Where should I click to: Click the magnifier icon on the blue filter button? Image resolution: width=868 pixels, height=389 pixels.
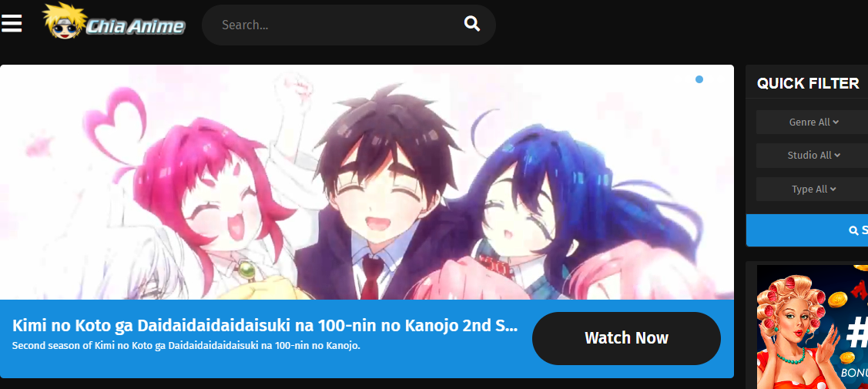point(853,231)
